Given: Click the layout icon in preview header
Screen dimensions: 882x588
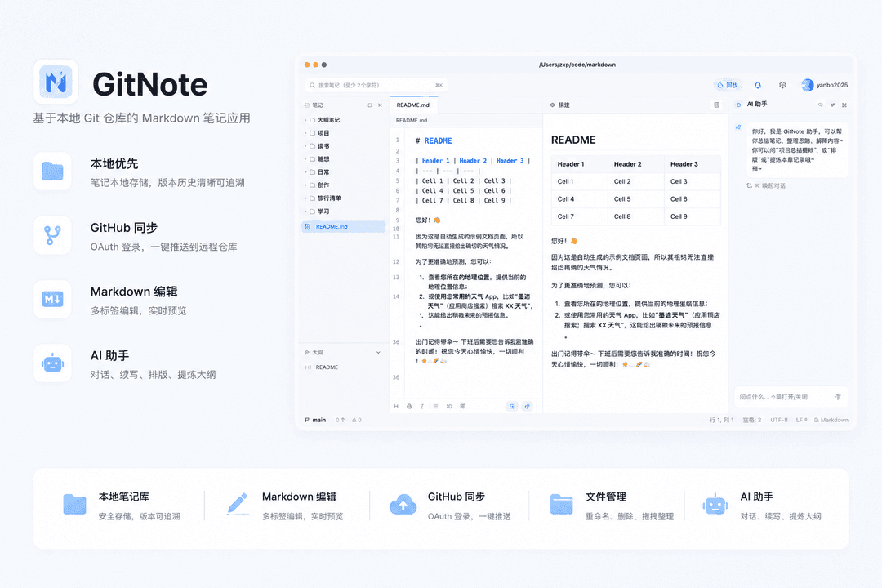Looking at the screenshot, I should 716,105.
